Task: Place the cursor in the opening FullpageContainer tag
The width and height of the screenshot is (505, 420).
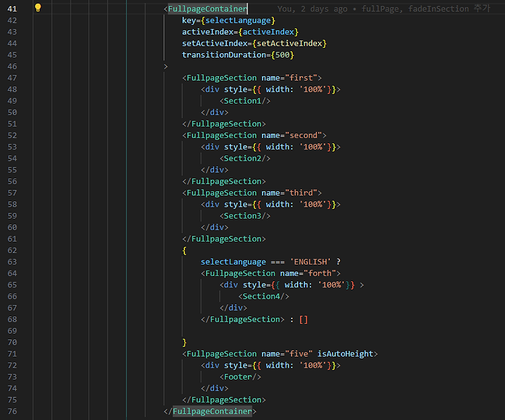Action: tap(207, 9)
